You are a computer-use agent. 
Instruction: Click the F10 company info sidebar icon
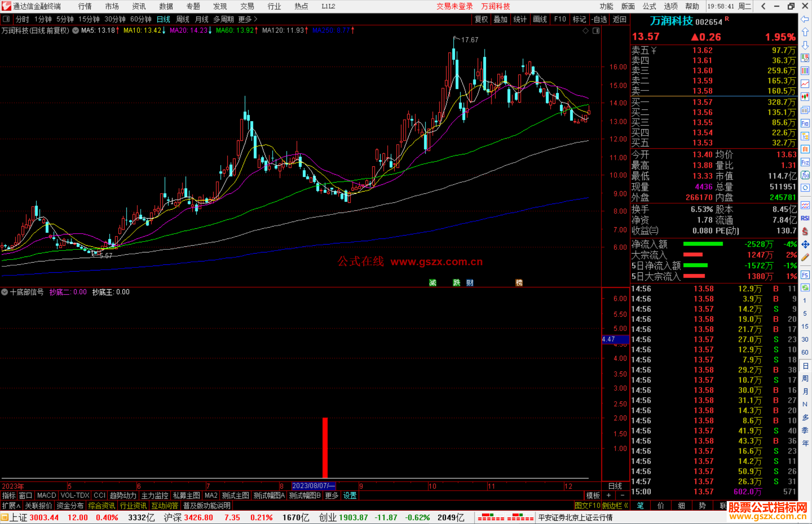(x=805, y=123)
